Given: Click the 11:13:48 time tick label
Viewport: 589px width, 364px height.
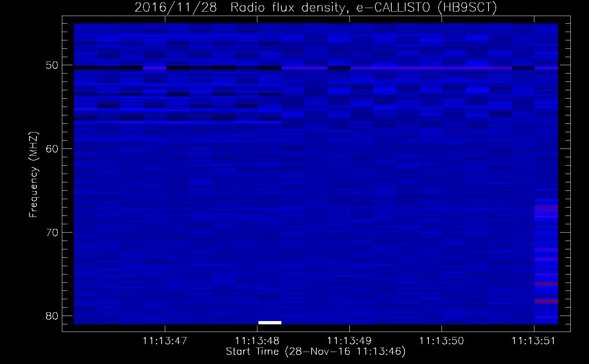Looking at the screenshot, I should 257,341.
